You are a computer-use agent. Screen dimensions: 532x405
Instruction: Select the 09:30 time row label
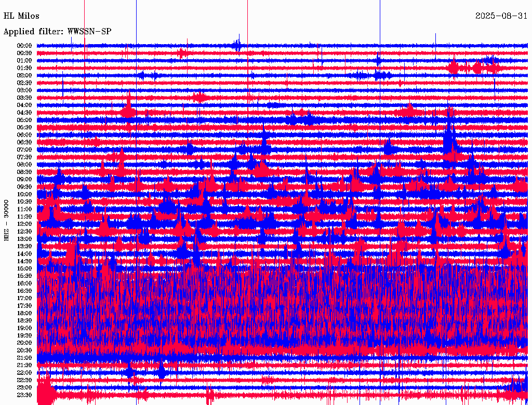[24, 187]
